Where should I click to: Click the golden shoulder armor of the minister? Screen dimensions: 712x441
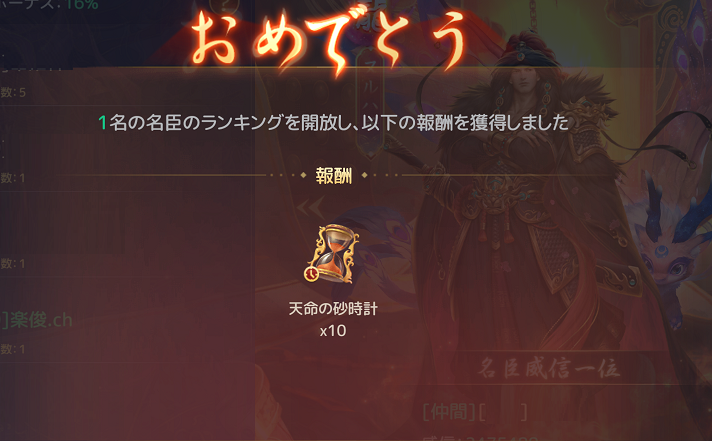point(586,127)
